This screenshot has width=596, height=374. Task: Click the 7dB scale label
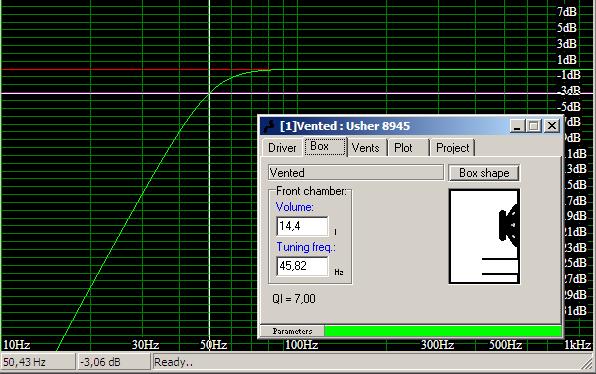tap(567, 12)
